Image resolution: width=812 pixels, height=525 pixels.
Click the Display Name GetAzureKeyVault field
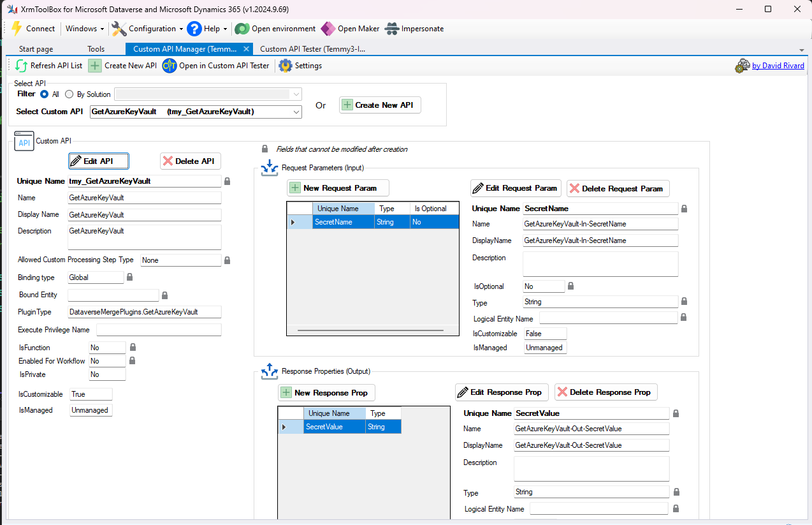[x=145, y=215]
